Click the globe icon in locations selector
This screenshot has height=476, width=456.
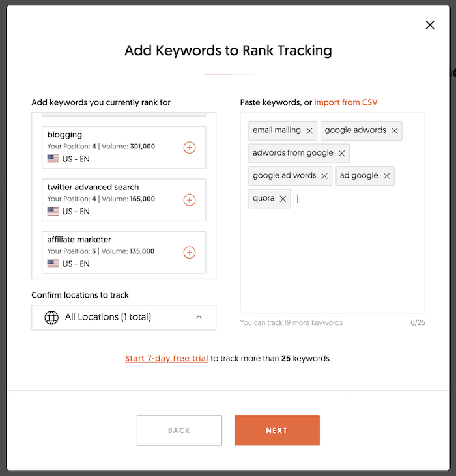(x=51, y=318)
